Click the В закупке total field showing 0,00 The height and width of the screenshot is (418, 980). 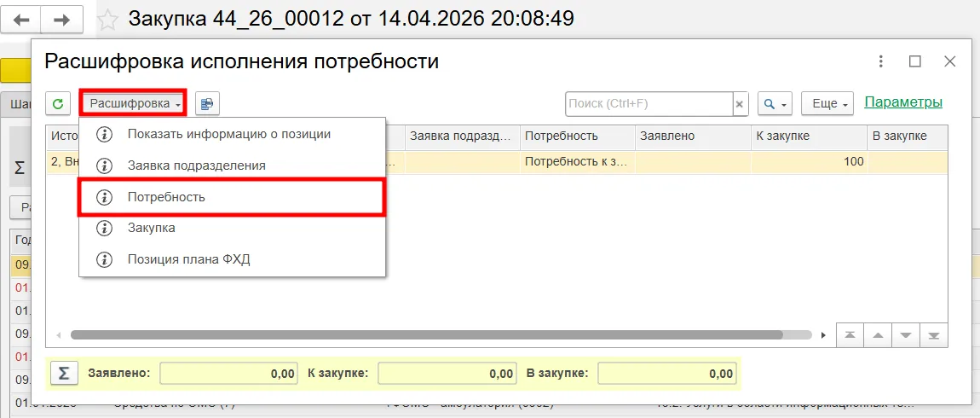click(x=667, y=374)
